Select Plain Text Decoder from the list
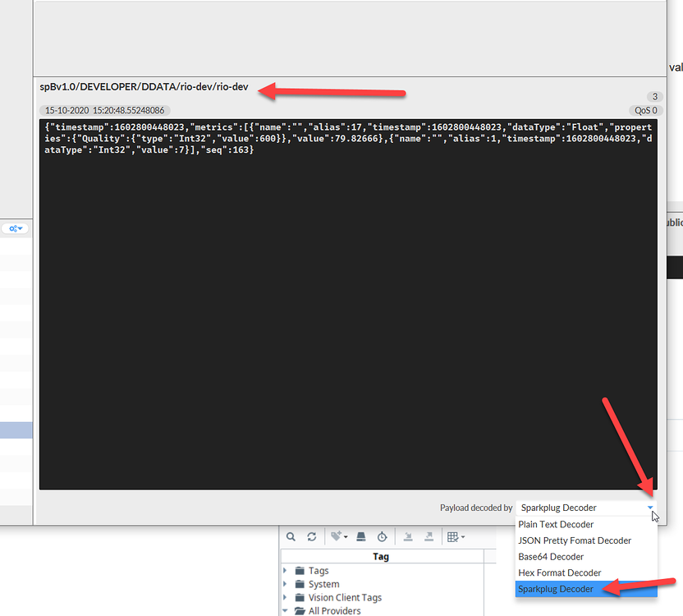Viewport: 683px width, 616px height. pyautogui.click(x=555, y=524)
